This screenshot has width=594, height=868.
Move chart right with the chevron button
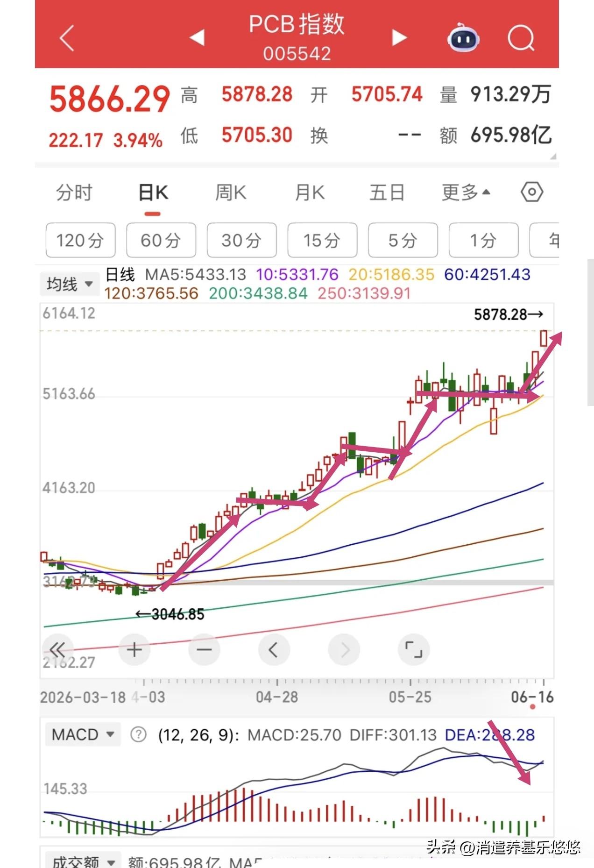tap(344, 650)
